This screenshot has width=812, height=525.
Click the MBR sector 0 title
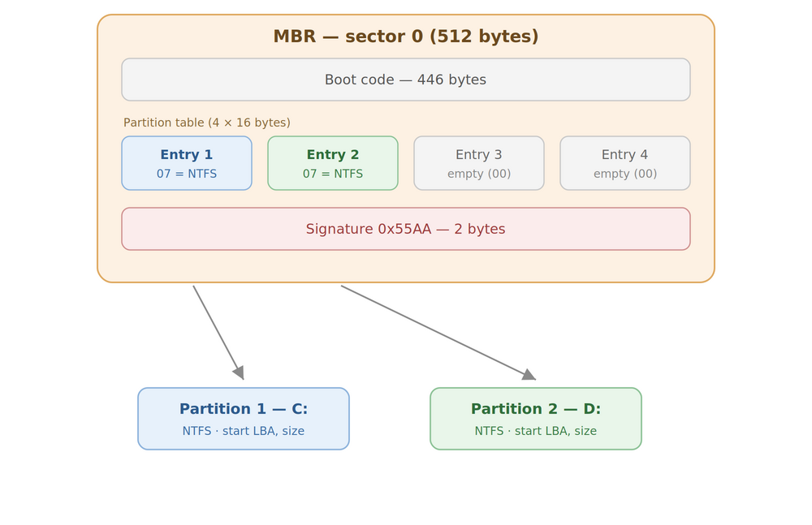click(405, 37)
